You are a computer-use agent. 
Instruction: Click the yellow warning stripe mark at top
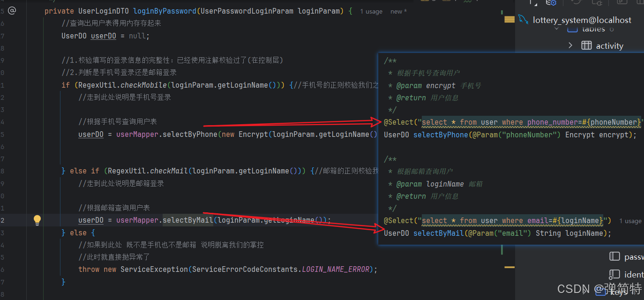(509, 19)
